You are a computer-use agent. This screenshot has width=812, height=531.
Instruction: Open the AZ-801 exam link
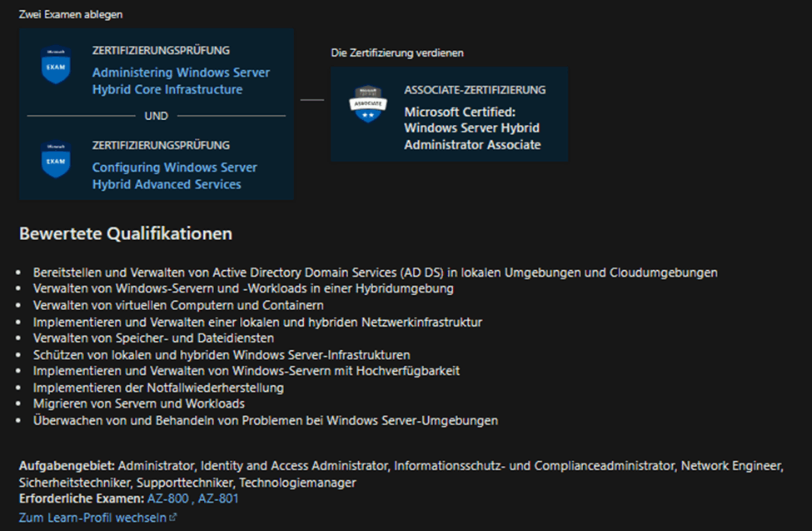(218, 498)
